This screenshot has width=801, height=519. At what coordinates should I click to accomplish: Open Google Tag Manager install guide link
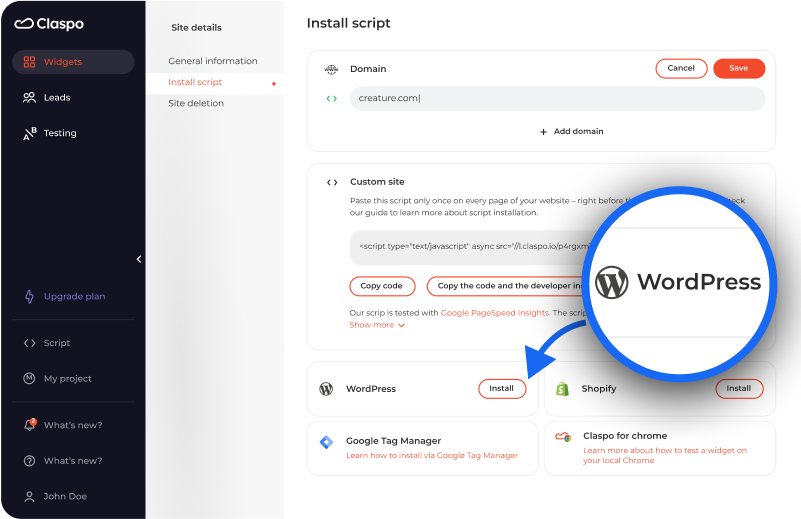click(x=431, y=455)
